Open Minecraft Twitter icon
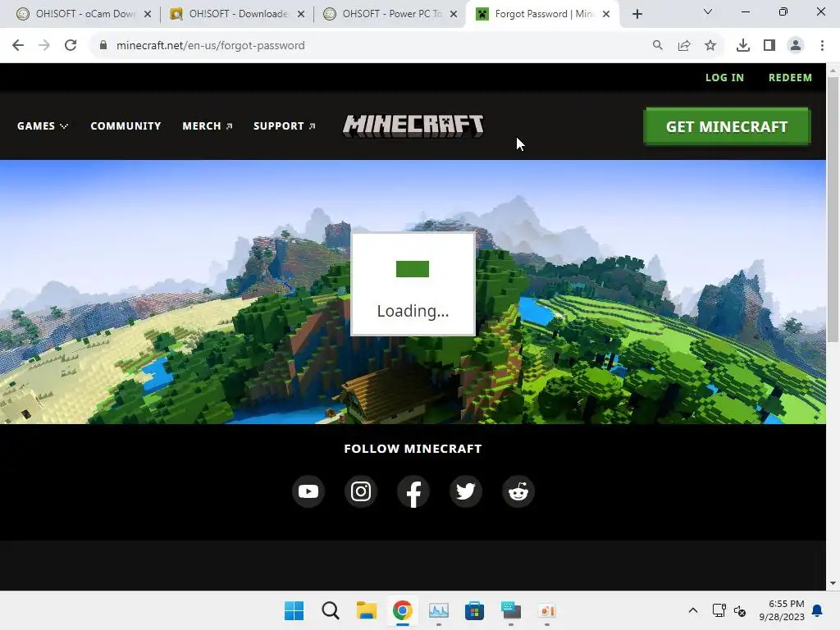 (466, 491)
